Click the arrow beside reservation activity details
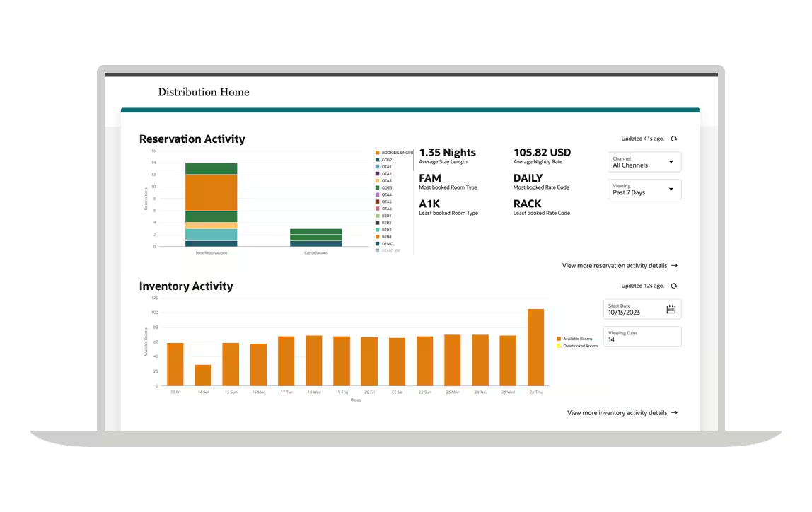Screen dimensions: 812x512 coord(675,265)
